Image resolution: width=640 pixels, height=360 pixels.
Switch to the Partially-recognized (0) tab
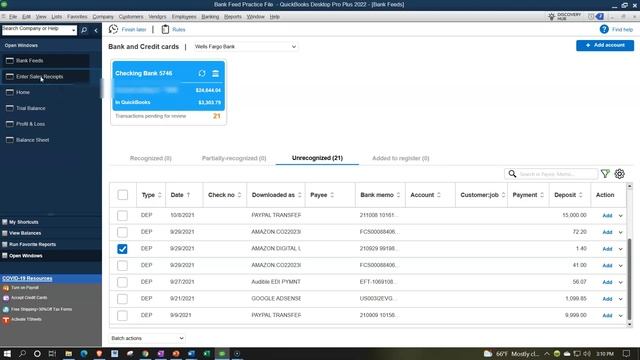coord(234,158)
